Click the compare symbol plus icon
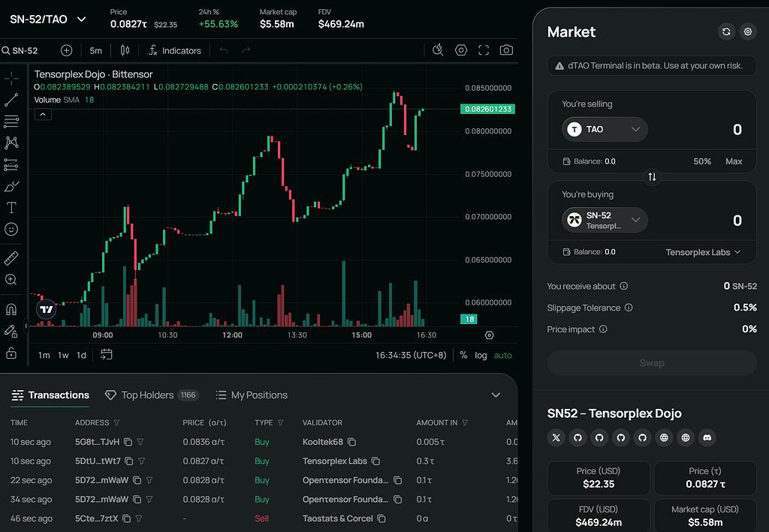The width and height of the screenshot is (769, 532). coord(66,50)
